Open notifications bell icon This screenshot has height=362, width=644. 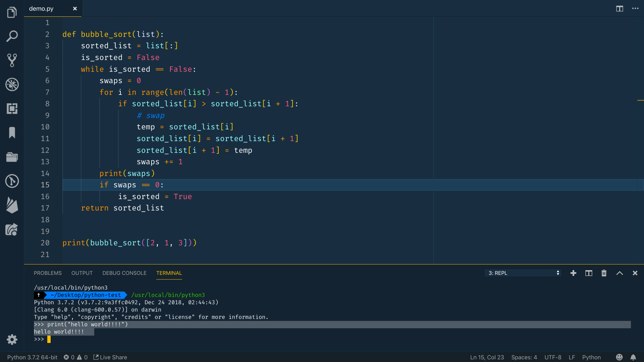633,357
